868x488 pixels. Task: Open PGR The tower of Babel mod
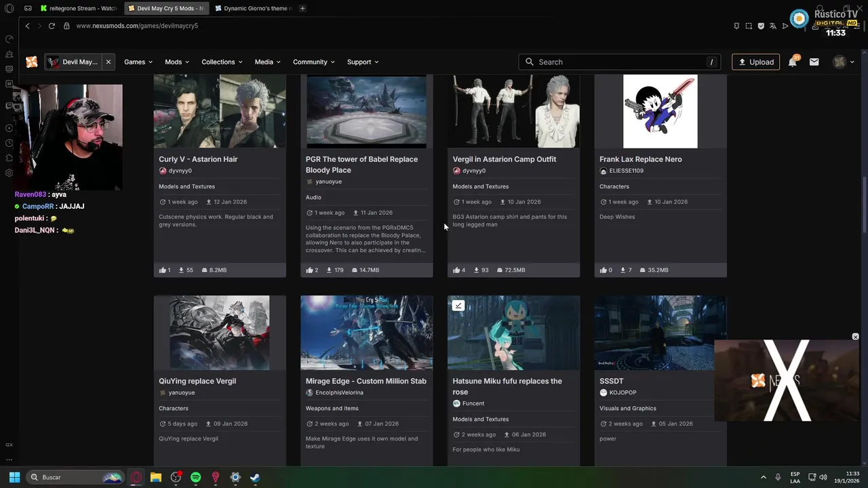coord(361,165)
